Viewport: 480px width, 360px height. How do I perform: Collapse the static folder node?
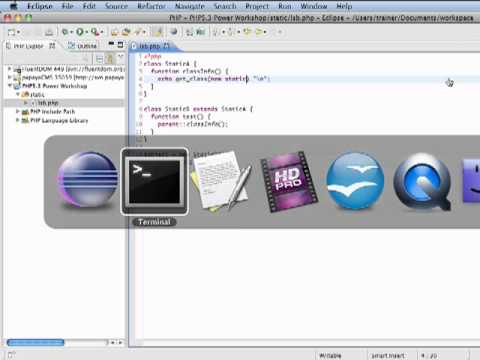point(18,94)
